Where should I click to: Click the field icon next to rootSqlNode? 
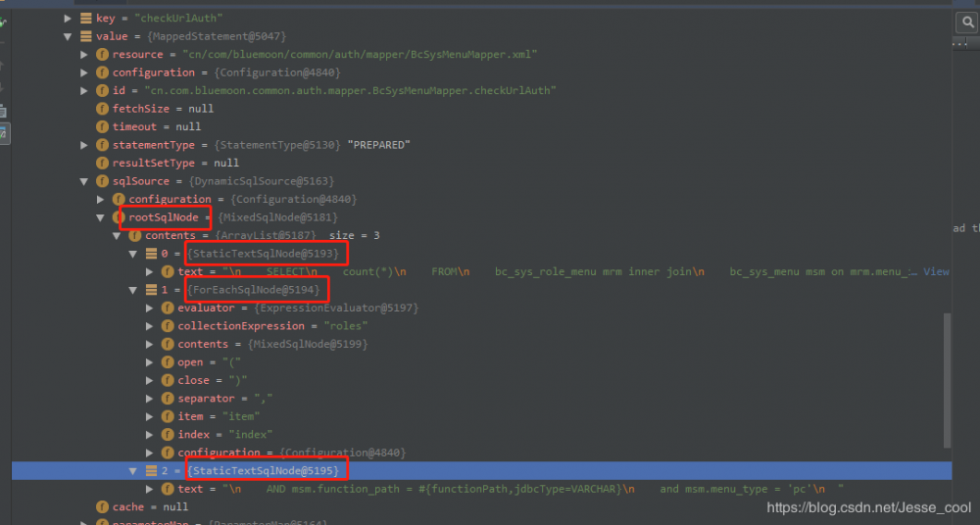click(x=119, y=217)
